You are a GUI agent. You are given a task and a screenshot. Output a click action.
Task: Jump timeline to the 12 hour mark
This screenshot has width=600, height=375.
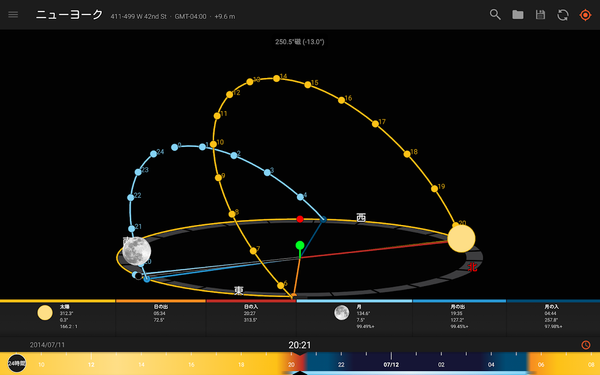91,365
